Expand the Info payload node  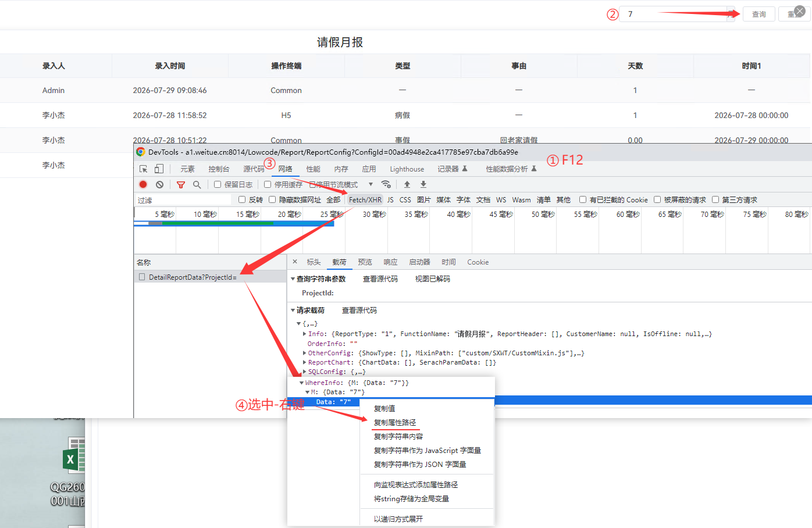click(x=305, y=334)
